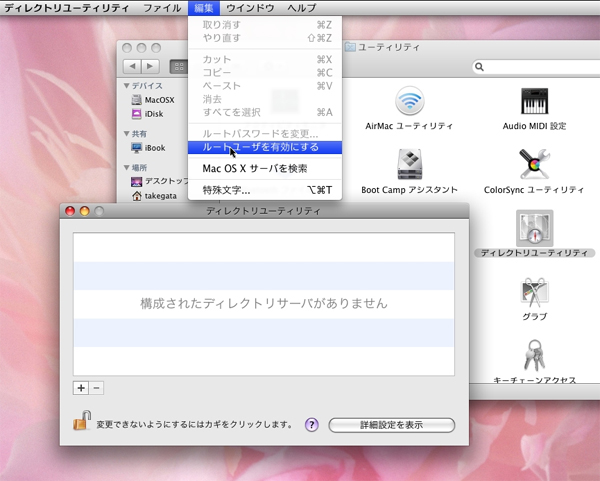Open the ディレクトリユーティリティ application menu
The image size is (600, 481).
tap(67, 8)
